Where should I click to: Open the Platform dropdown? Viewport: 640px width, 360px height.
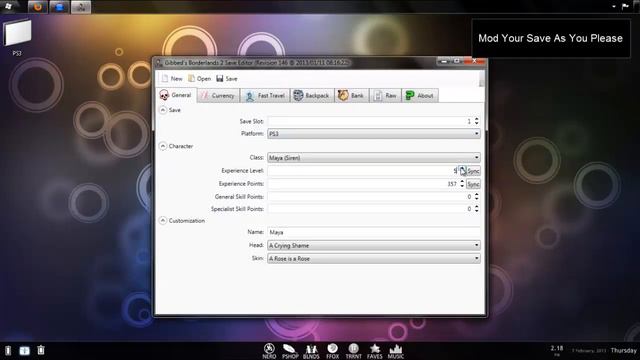click(373, 133)
